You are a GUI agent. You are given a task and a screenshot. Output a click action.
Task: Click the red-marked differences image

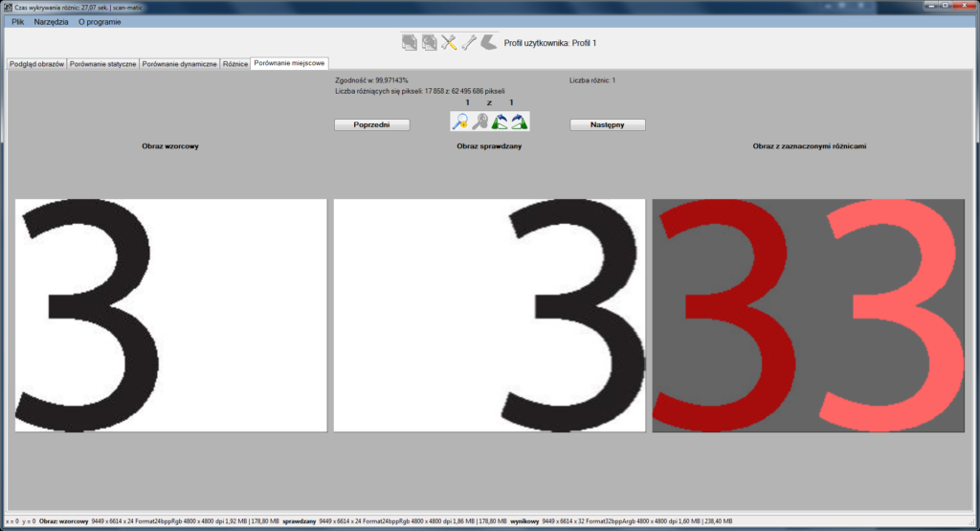tap(808, 316)
